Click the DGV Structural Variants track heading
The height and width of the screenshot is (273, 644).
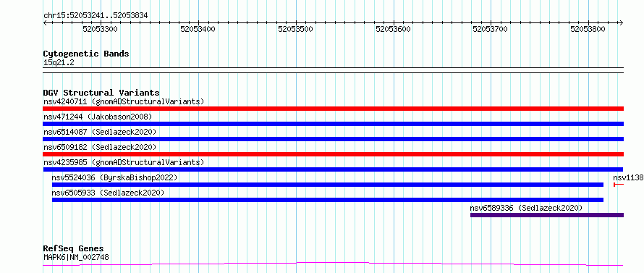(x=101, y=93)
